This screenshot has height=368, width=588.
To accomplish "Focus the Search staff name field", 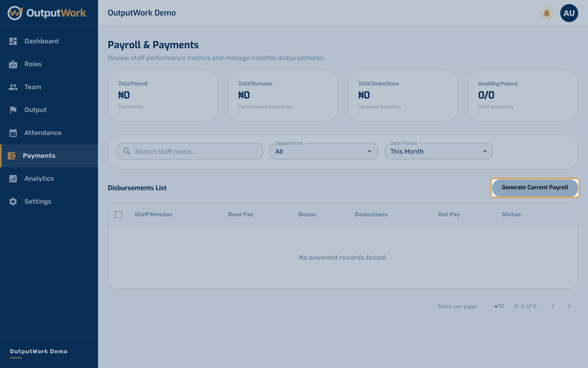I will coord(189,151).
